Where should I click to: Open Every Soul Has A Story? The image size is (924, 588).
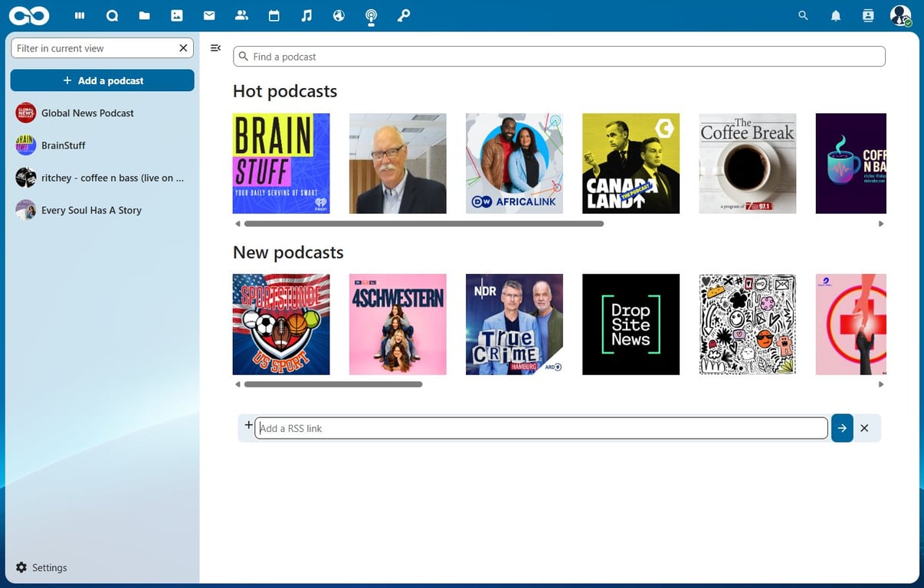pyautogui.click(x=103, y=210)
